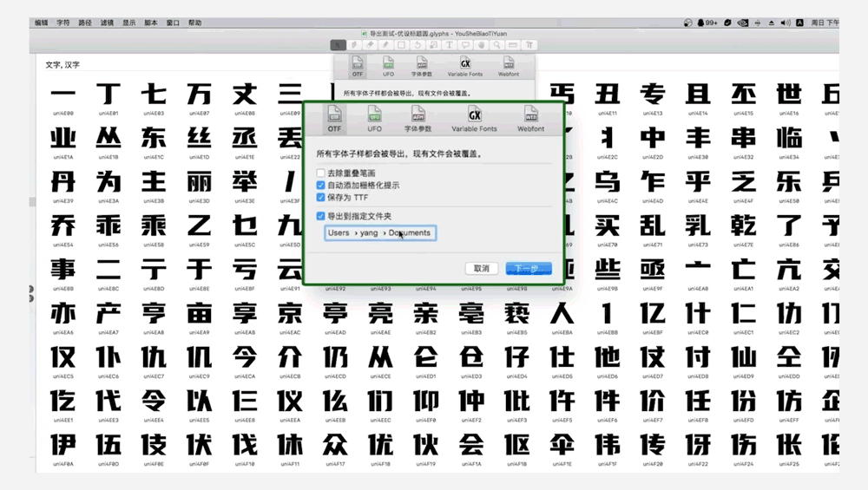Select the 丁 glyph cell

(x=108, y=98)
